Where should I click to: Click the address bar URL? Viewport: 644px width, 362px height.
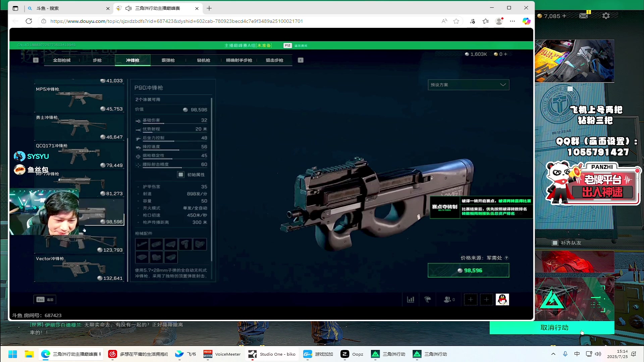176,21
